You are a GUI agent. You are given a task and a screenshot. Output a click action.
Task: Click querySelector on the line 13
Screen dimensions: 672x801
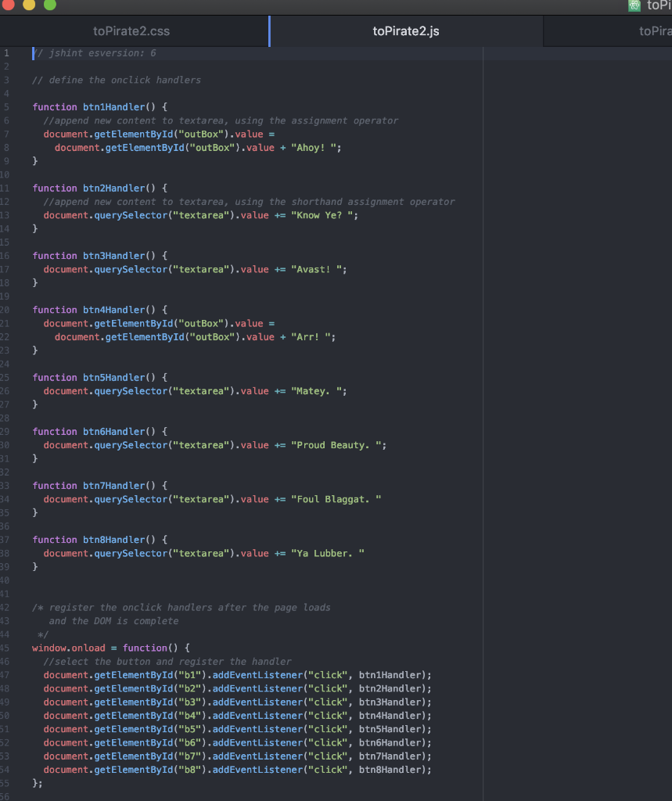tap(131, 216)
